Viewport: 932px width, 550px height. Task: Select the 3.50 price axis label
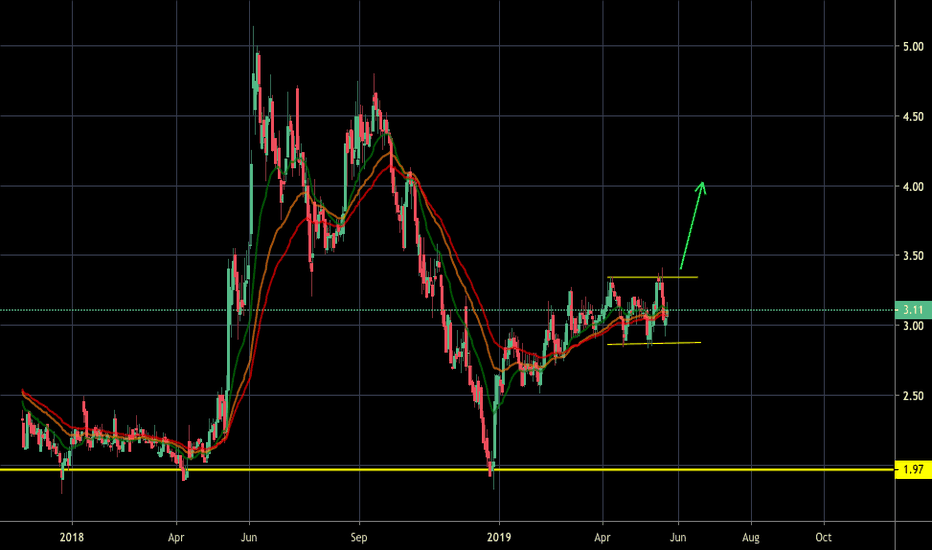(x=914, y=256)
